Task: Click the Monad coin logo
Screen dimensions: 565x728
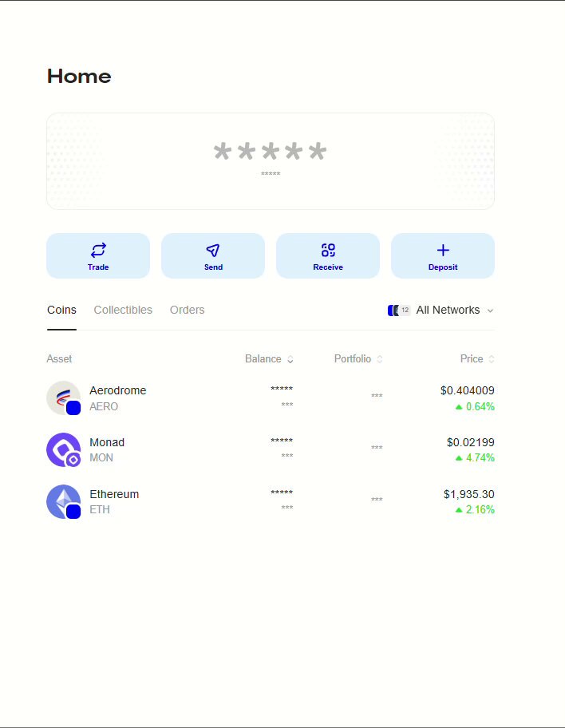Action: (x=64, y=450)
